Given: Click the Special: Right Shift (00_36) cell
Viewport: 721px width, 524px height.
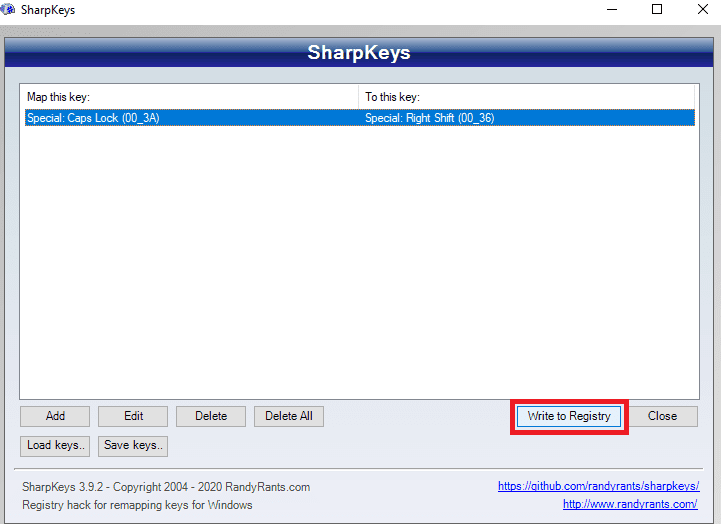Looking at the screenshot, I should (429, 118).
